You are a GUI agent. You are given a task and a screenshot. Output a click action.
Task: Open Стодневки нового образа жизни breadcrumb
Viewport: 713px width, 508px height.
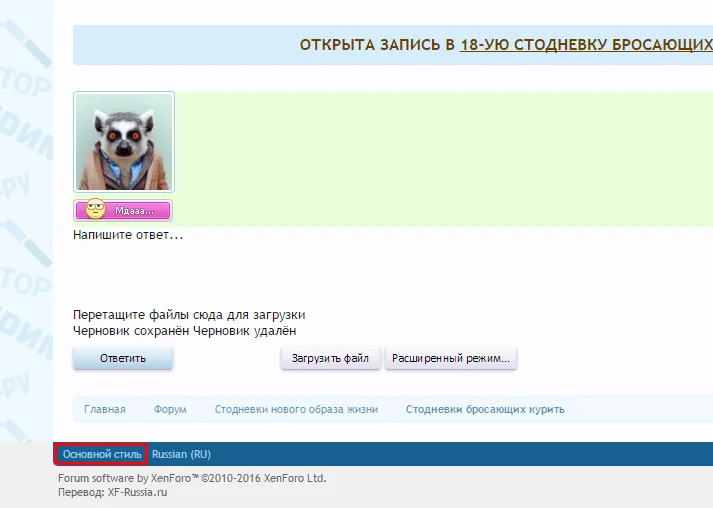(x=296, y=409)
